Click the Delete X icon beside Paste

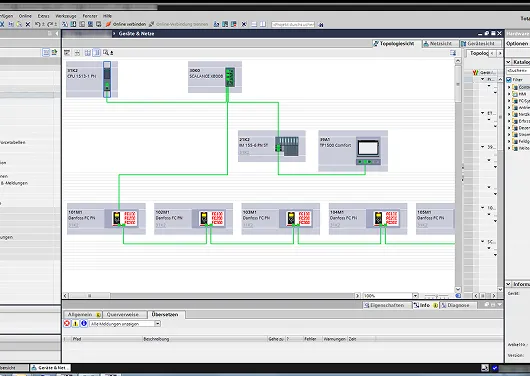coord(28,24)
